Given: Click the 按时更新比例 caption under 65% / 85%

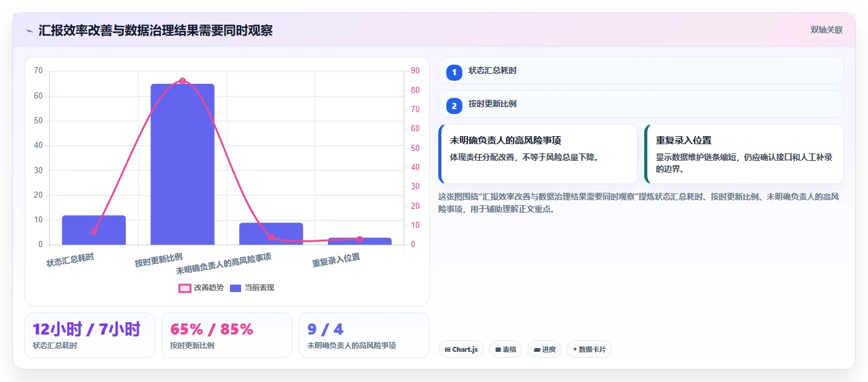Looking at the screenshot, I should (x=192, y=346).
